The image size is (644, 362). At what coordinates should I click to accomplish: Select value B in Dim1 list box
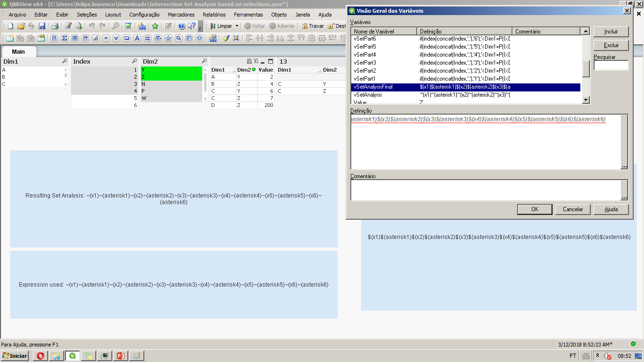point(32,77)
